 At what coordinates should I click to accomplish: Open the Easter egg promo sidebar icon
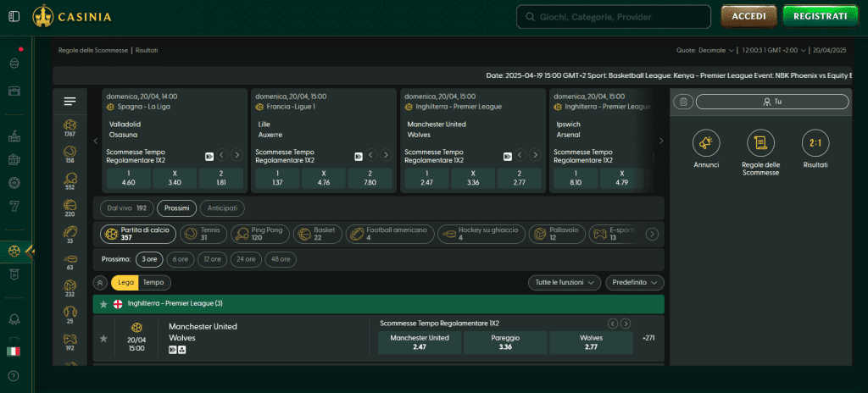14,64
